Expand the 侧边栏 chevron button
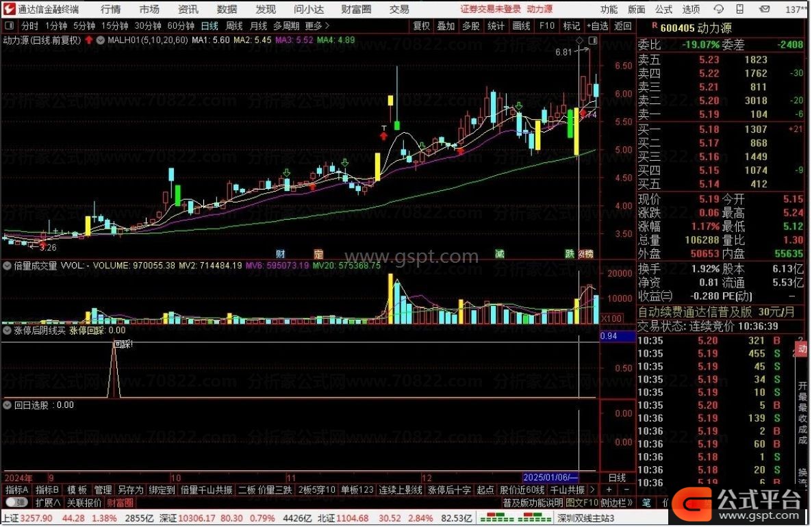Viewport: 812px width, 527px height. 617,502
